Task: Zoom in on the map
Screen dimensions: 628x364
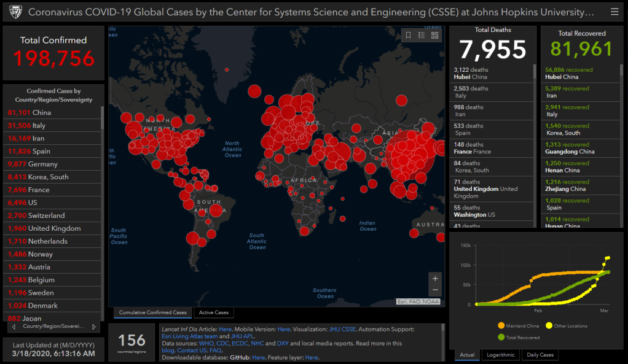Action: click(x=435, y=278)
